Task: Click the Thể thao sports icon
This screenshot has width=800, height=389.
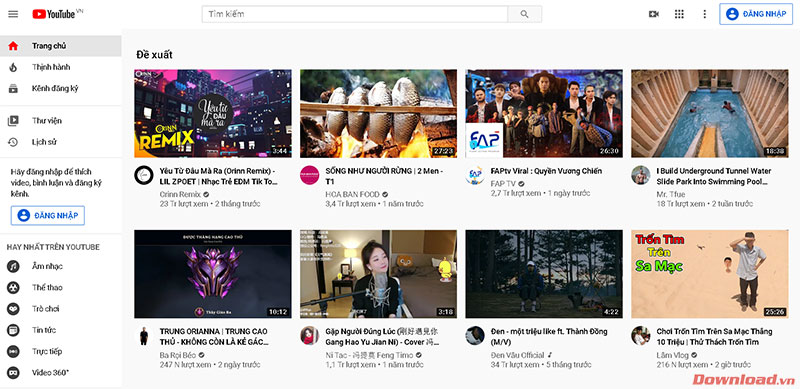Action: pyautogui.click(x=13, y=288)
